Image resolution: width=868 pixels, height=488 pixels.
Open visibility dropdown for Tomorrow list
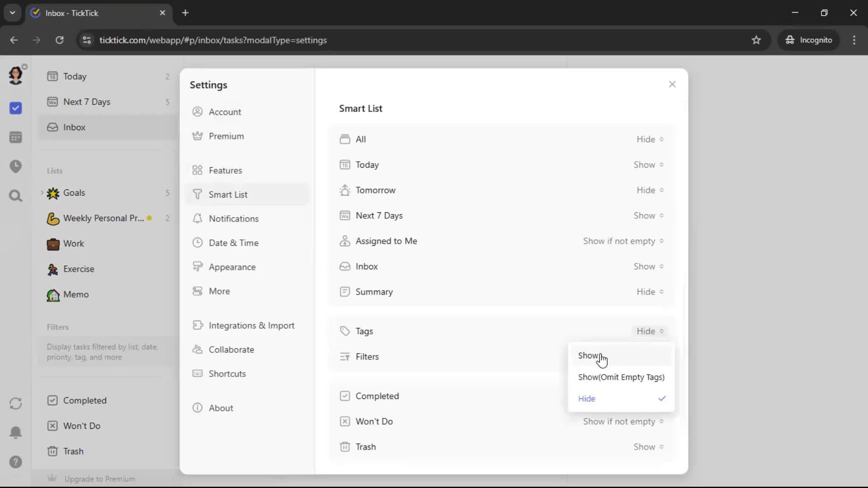click(x=650, y=190)
